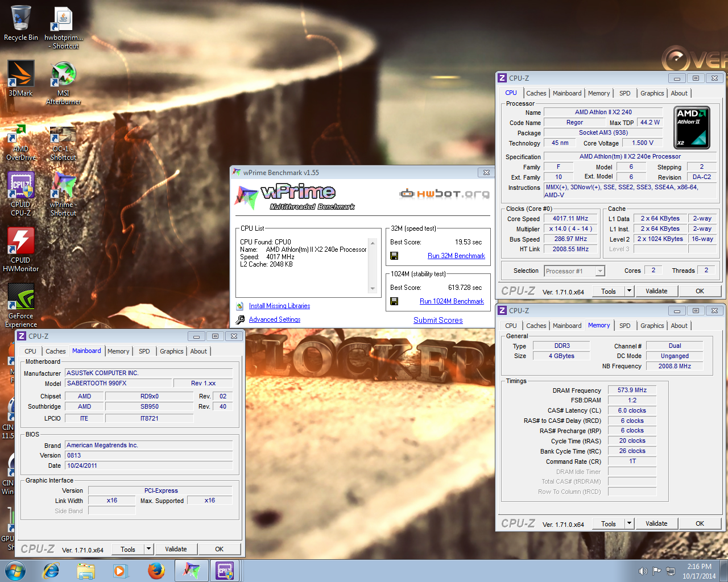Click OK in the top CPU-Z window
The height and width of the screenshot is (582, 728).
point(700,291)
